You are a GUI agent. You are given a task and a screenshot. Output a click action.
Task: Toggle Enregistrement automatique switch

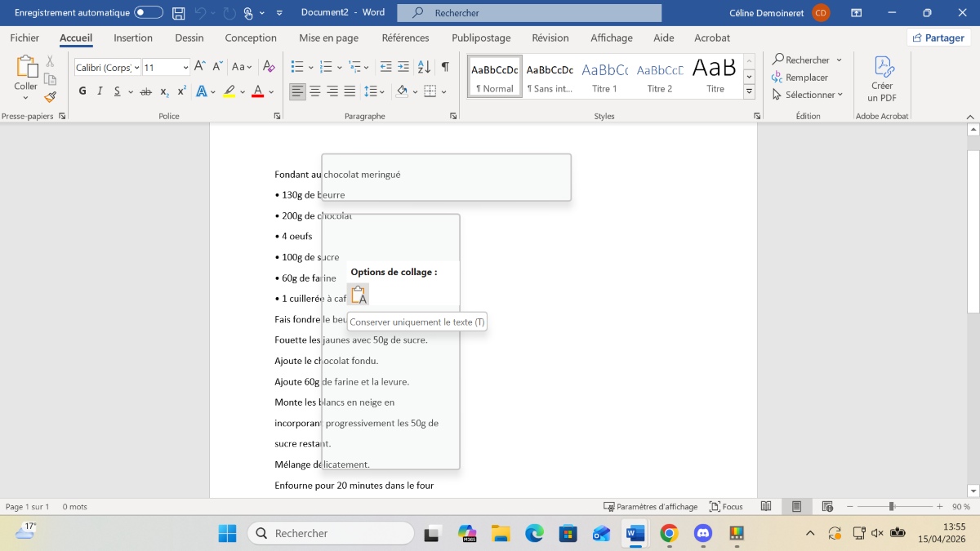[149, 13]
